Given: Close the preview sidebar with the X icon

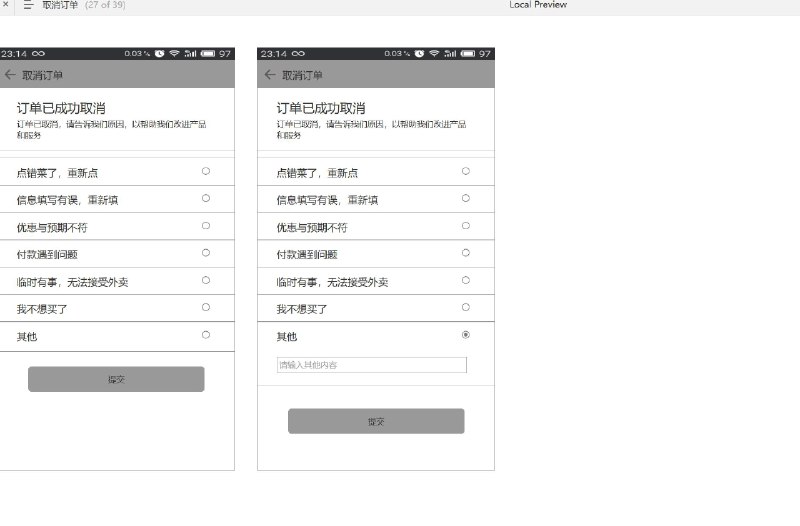Looking at the screenshot, I should click(x=6, y=4).
